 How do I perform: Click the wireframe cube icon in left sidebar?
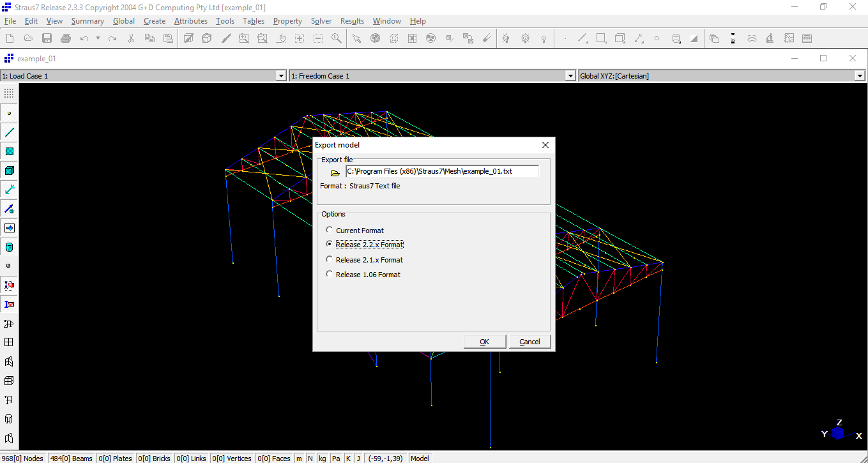pos(9,381)
